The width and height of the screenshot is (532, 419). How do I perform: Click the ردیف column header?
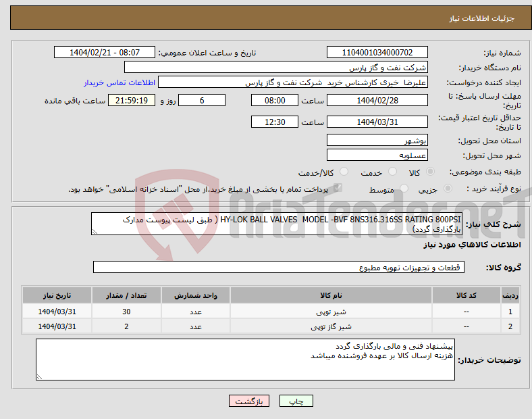pos(510,295)
